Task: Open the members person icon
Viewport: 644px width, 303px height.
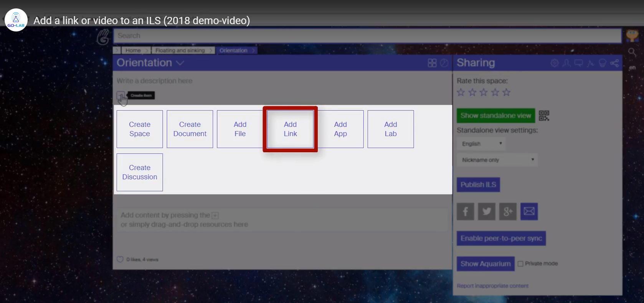Action: click(x=566, y=63)
